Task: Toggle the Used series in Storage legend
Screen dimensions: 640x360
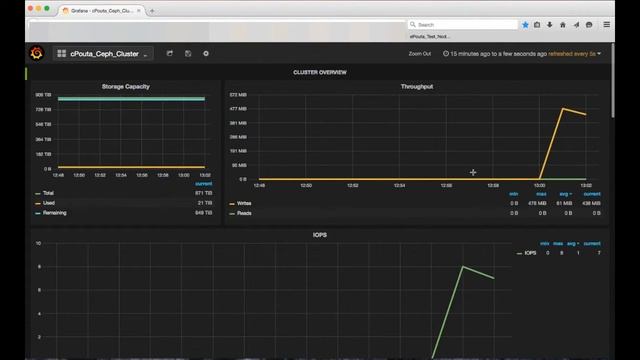Action: pos(49,203)
